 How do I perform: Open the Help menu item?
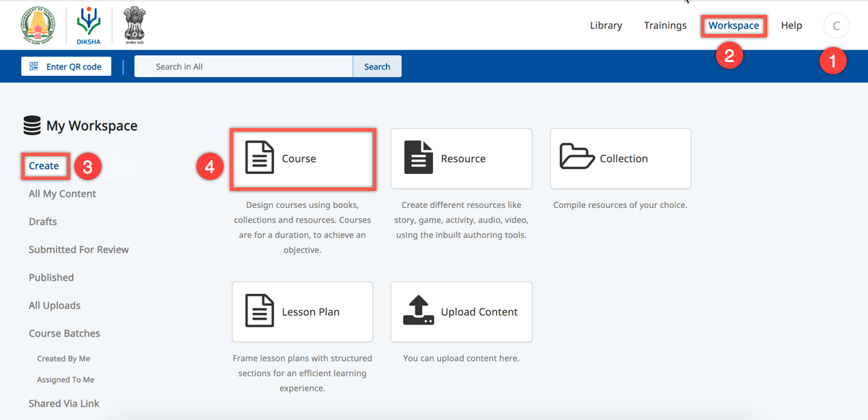pos(791,25)
